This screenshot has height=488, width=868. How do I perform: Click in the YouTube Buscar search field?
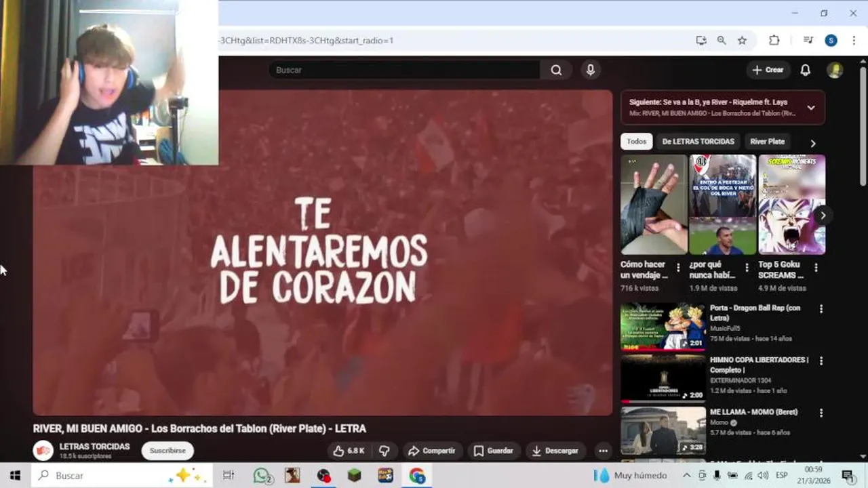(404, 70)
